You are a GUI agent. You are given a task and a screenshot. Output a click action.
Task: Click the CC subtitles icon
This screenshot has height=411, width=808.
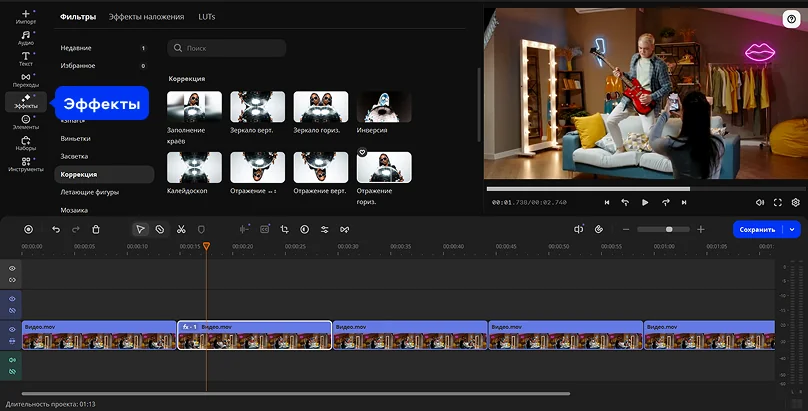tap(264, 230)
